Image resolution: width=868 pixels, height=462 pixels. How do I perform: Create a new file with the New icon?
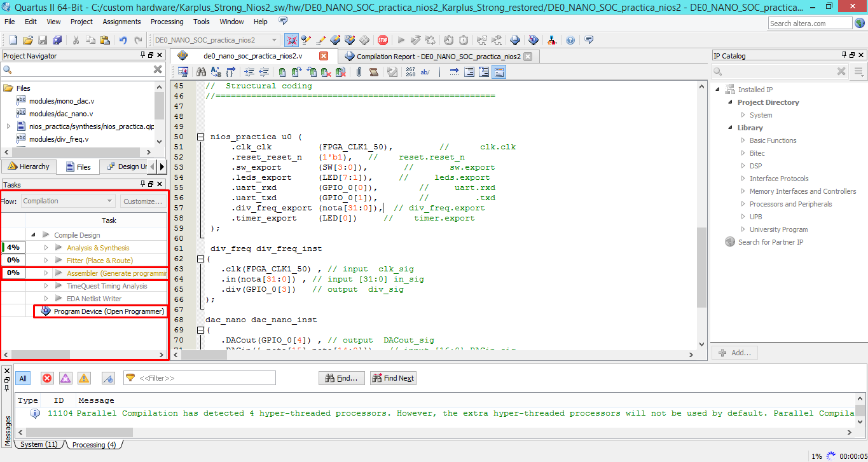pyautogui.click(x=13, y=39)
